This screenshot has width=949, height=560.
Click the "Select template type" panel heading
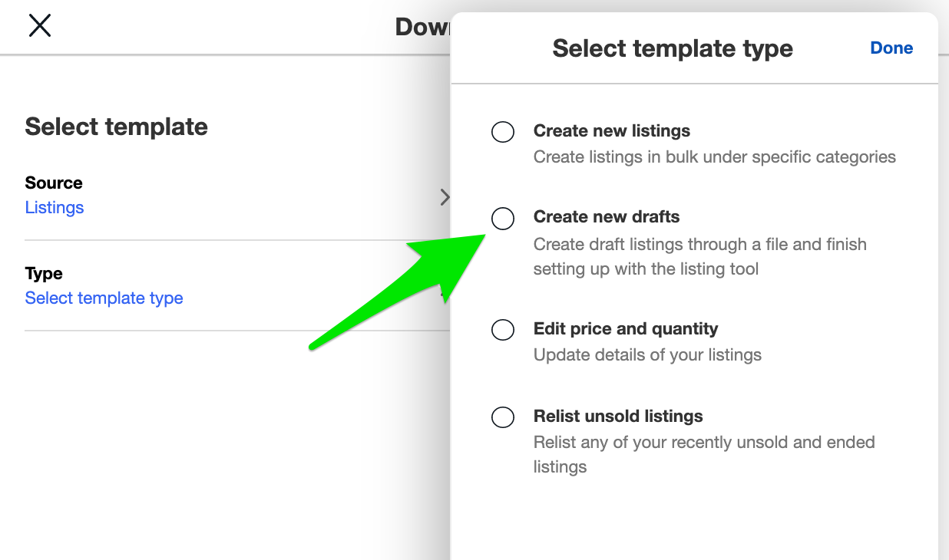(x=672, y=48)
